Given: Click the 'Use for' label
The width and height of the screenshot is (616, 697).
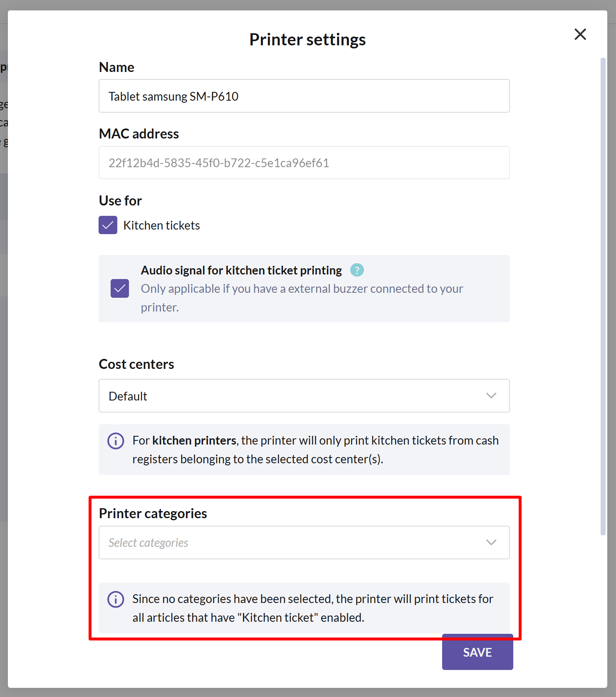Looking at the screenshot, I should click(x=120, y=201).
